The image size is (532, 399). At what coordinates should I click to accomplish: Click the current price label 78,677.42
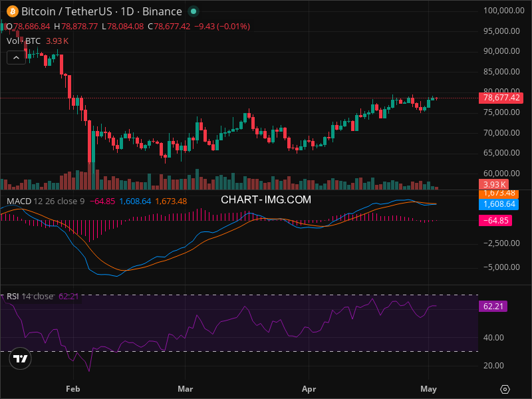click(x=501, y=98)
